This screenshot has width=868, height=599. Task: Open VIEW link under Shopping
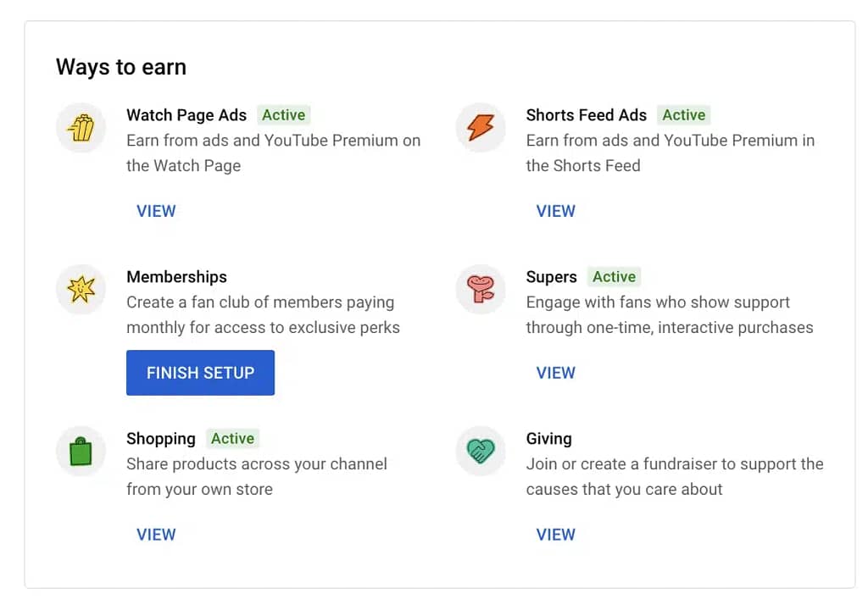(156, 535)
